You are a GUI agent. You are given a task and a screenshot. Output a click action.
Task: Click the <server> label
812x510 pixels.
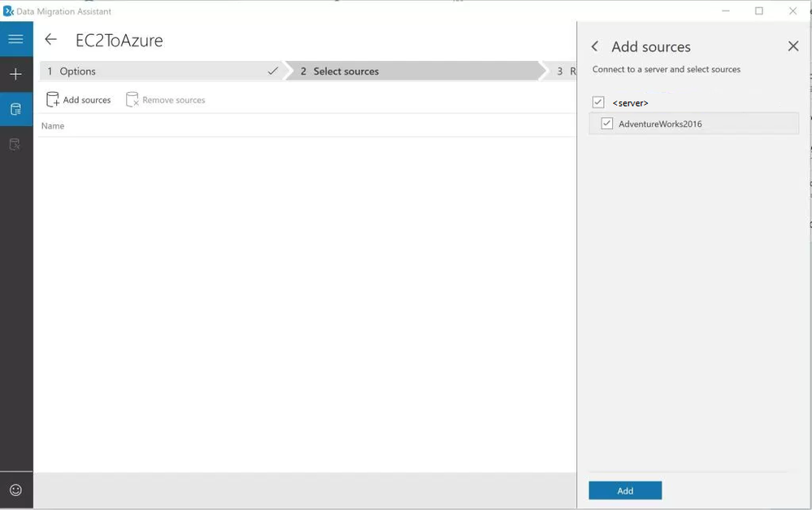coord(630,103)
